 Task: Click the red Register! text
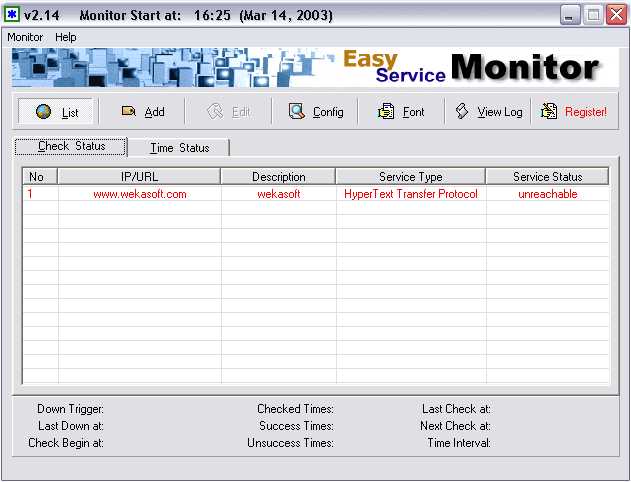point(586,112)
